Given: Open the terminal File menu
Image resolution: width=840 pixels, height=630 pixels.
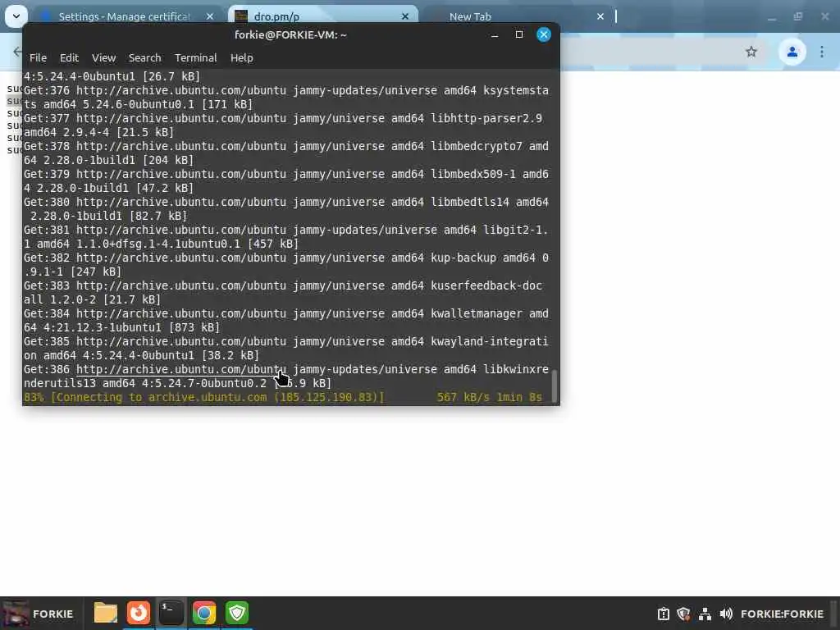Looking at the screenshot, I should (38, 58).
